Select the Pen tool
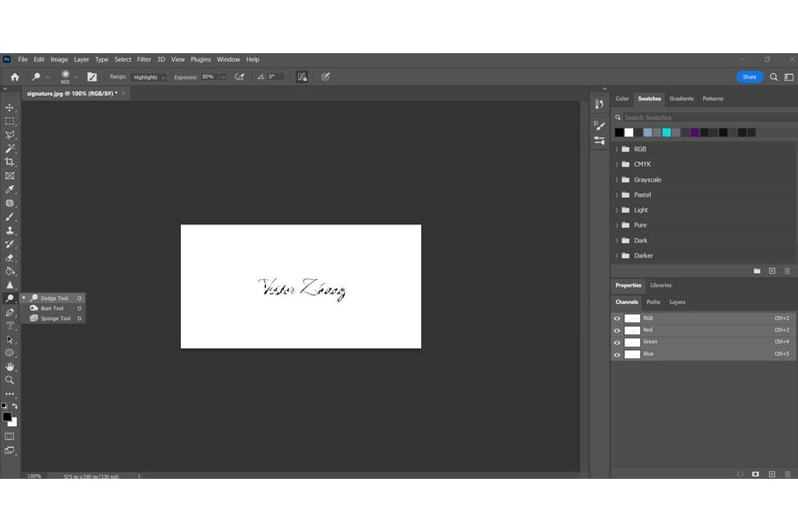The width and height of the screenshot is (798, 532). pyautogui.click(x=10, y=312)
